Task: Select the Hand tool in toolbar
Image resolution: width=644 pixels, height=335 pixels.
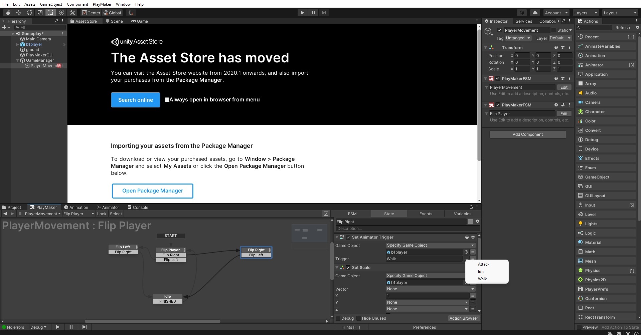Action: 8,13
